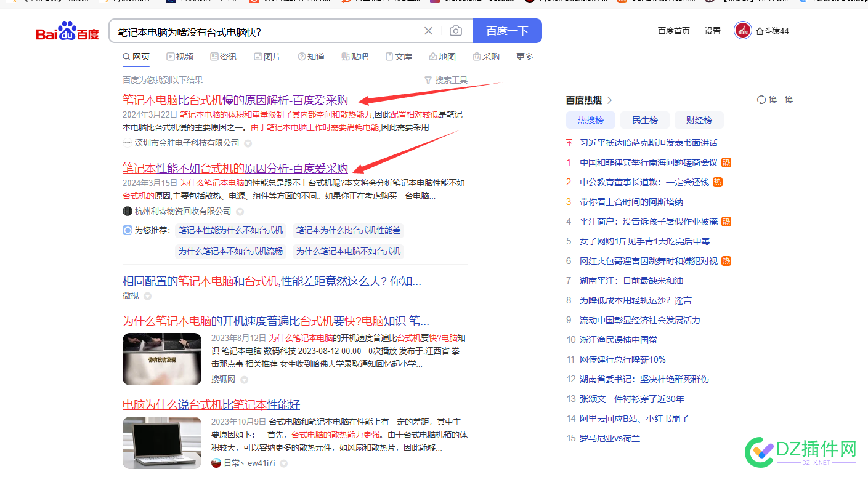Open hot item 阿里云回应B站、小红书崩了
The height and width of the screenshot is (477, 868).
(635, 419)
